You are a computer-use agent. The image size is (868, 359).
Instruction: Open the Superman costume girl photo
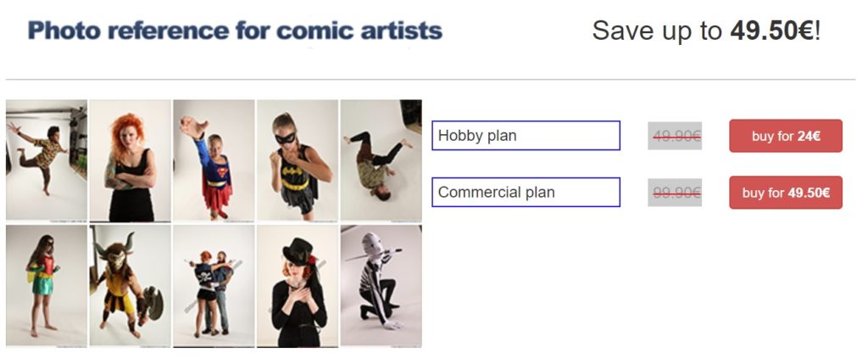[214, 160]
